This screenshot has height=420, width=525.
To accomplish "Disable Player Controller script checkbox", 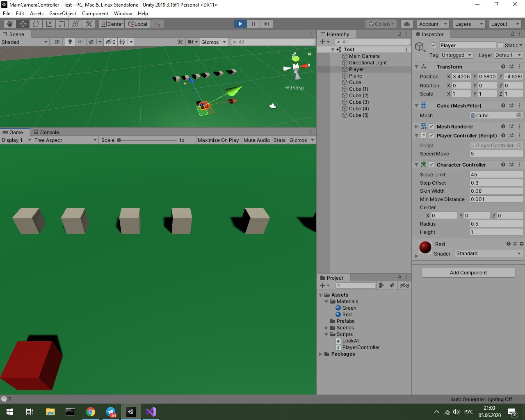I will coord(431,135).
